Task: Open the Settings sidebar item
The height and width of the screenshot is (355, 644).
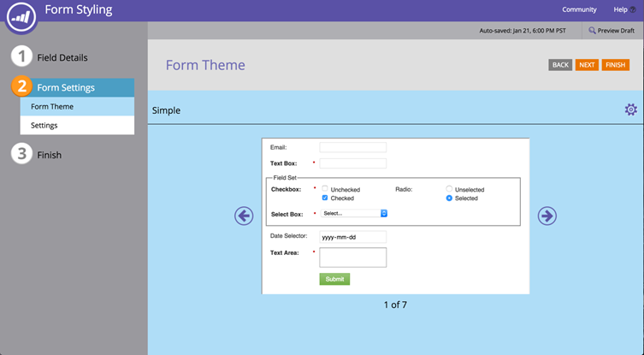Action: 77,126
